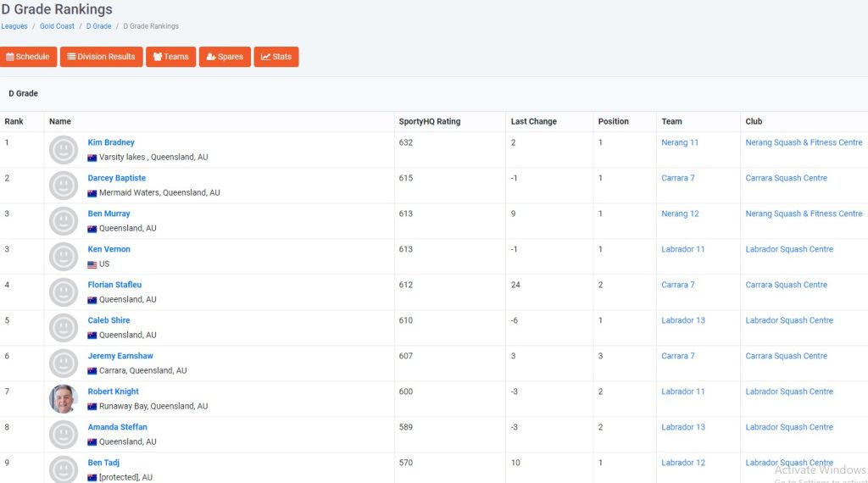This screenshot has height=483, width=868.
Task: Open Labrador Squash Centre in Ken Vernon's row
Action: point(789,249)
